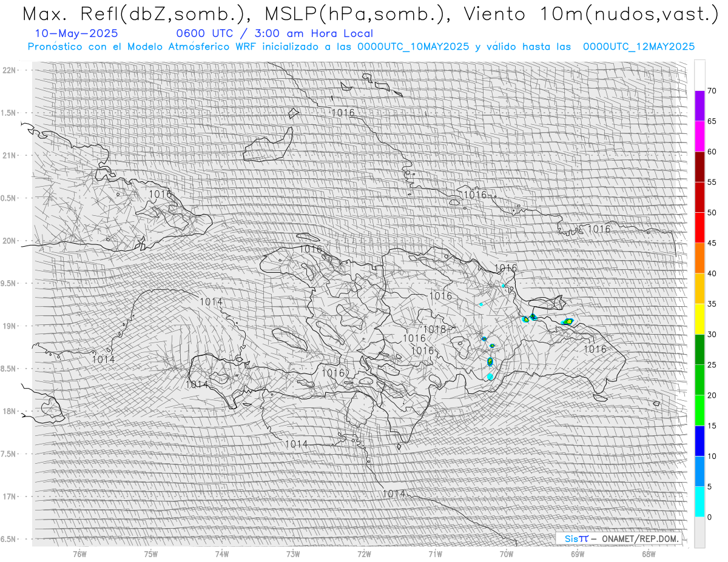Pick the yellow 30-35 dBZ colorbar segment
This screenshot has height=562, width=728.
pyautogui.click(x=699, y=319)
